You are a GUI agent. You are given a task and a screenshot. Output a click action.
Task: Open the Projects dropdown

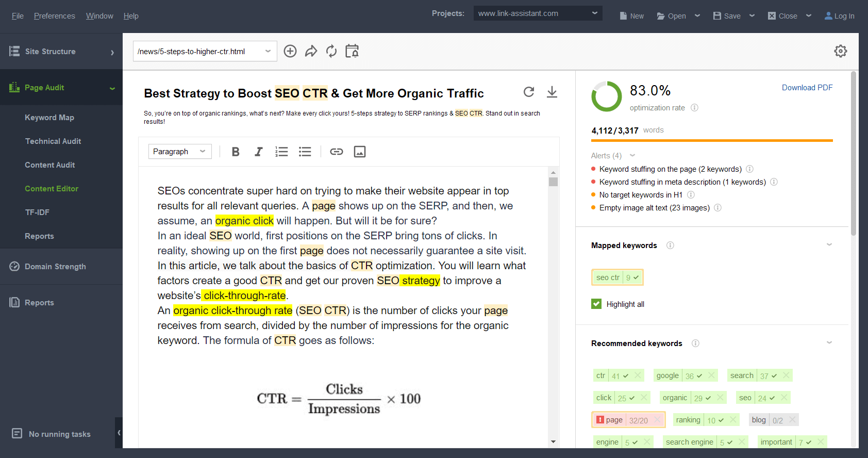[x=538, y=13]
